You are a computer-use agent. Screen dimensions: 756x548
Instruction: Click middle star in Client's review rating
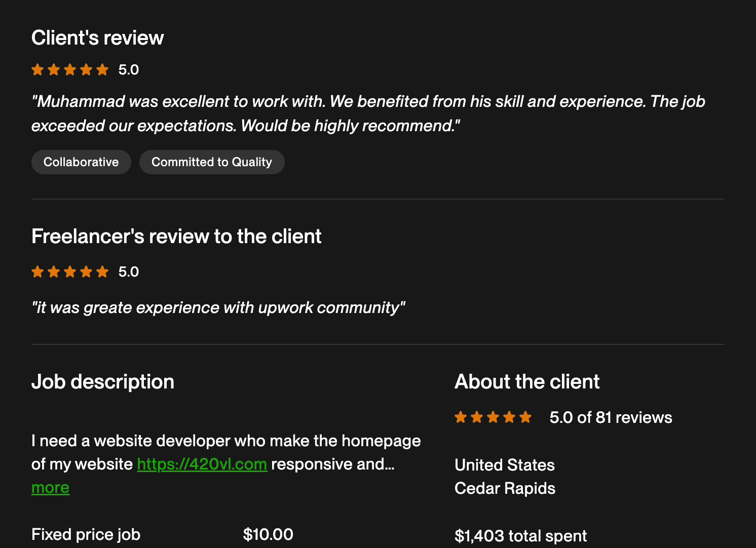pos(70,69)
